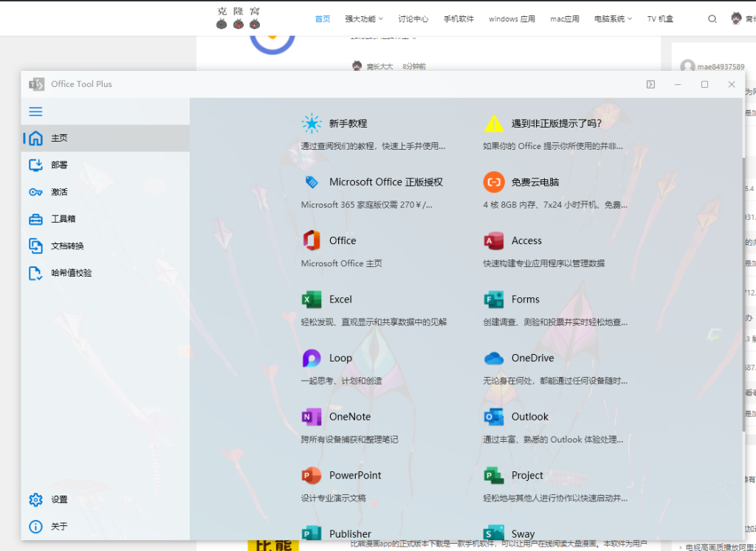
Task: Open the OneNote app icon
Action: [x=312, y=417]
